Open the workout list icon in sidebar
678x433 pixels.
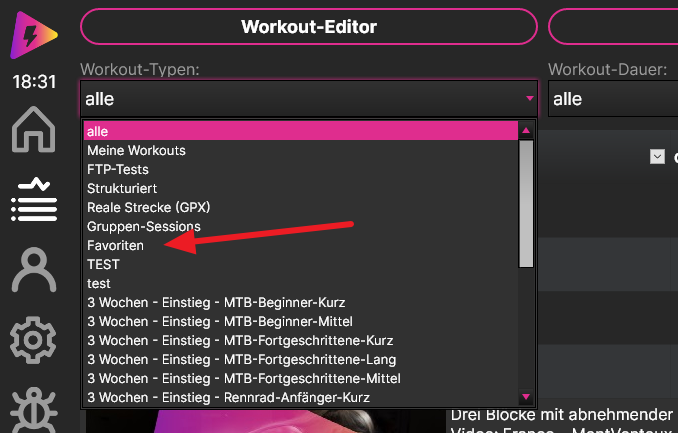(33, 199)
